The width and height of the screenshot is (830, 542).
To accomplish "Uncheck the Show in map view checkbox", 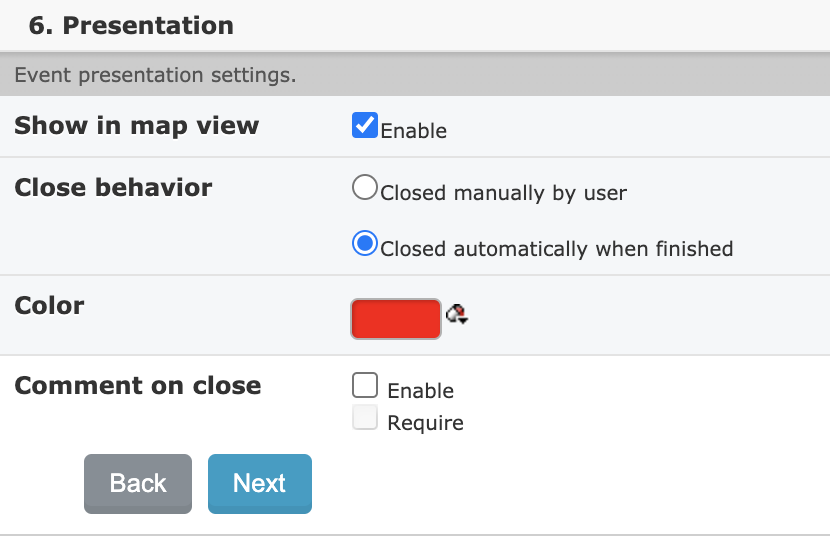I will [365, 125].
